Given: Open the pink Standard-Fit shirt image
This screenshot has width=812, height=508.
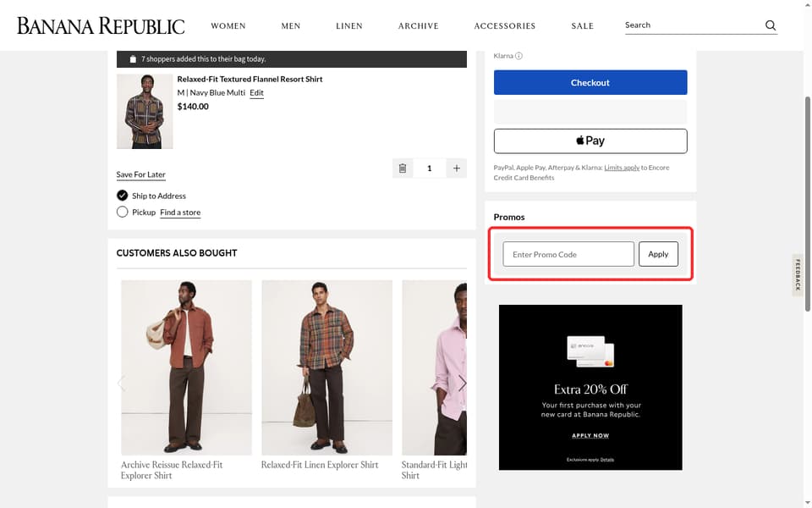Looking at the screenshot, I should coord(434,367).
